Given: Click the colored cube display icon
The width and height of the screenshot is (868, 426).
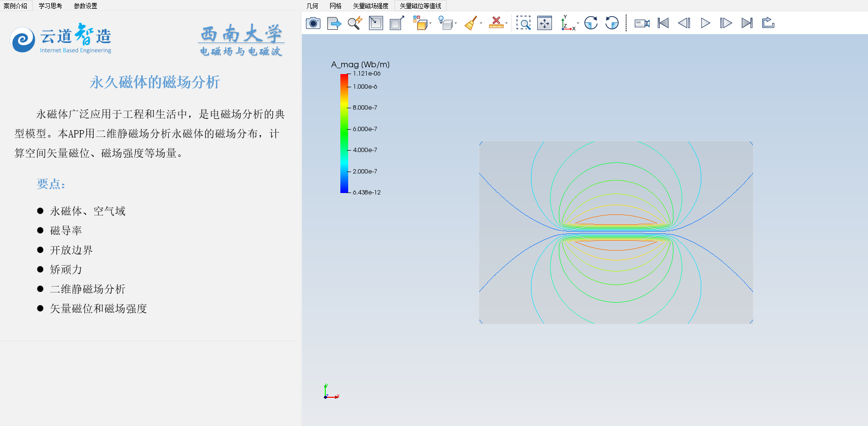Looking at the screenshot, I should [420, 23].
